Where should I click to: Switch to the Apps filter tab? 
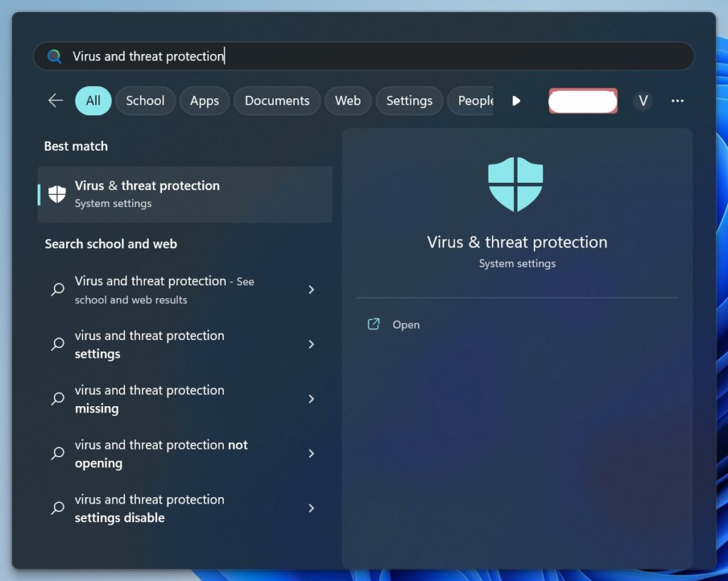[204, 101]
